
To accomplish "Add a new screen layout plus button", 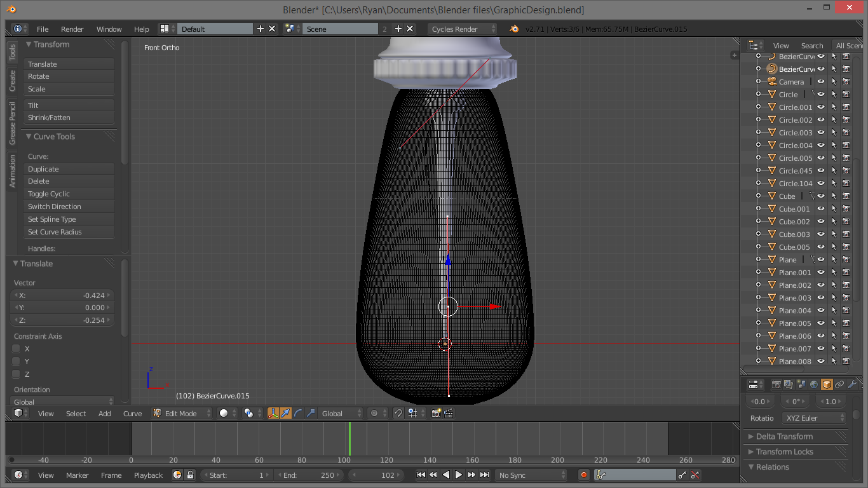I will point(260,29).
